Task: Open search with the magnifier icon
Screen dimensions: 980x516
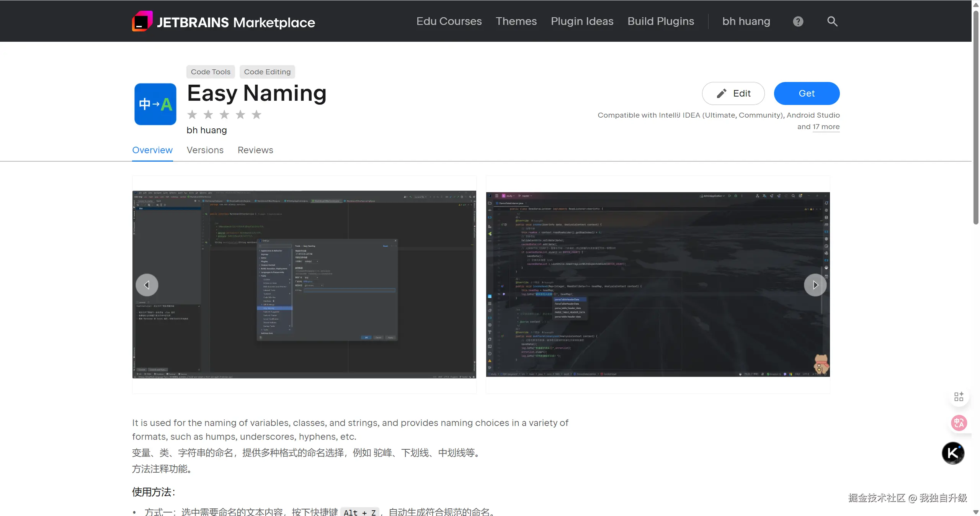Action: pos(832,21)
